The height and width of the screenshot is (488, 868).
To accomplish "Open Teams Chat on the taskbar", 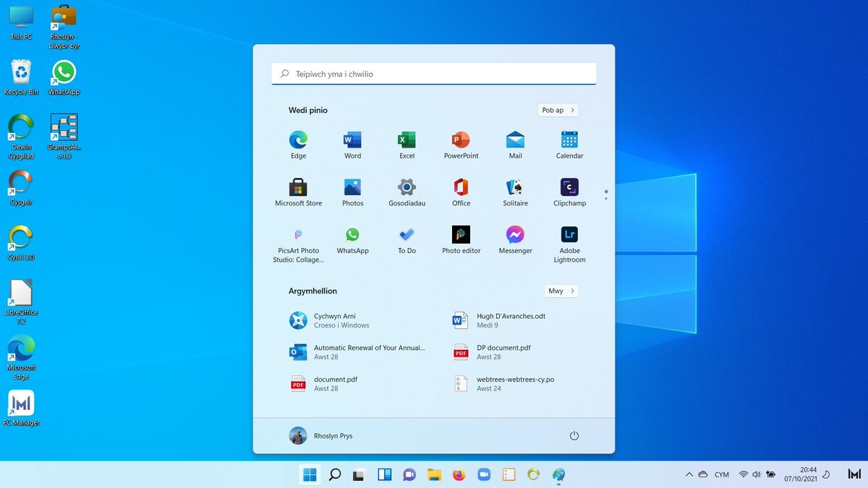I will click(x=409, y=474).
